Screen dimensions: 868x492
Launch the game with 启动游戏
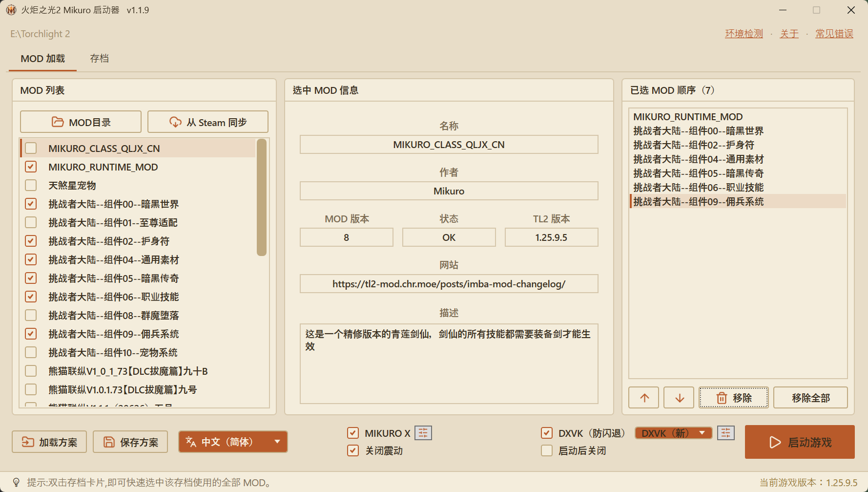pos(800,442)
